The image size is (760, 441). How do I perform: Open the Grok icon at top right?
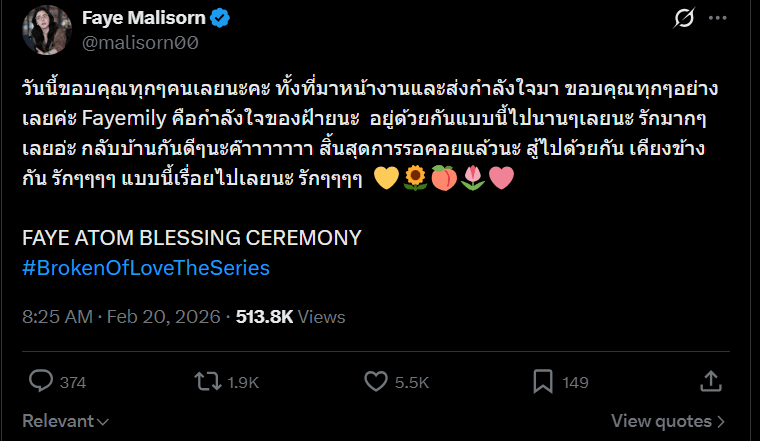685,19
